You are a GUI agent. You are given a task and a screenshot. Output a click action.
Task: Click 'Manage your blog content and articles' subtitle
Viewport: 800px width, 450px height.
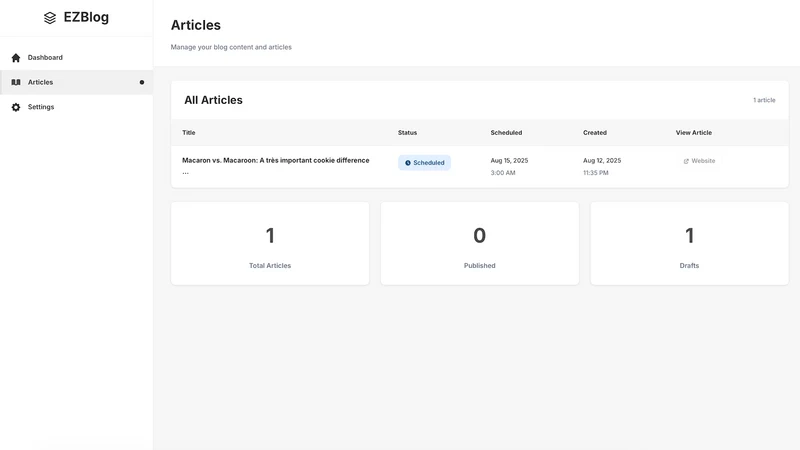coord(231,47)
